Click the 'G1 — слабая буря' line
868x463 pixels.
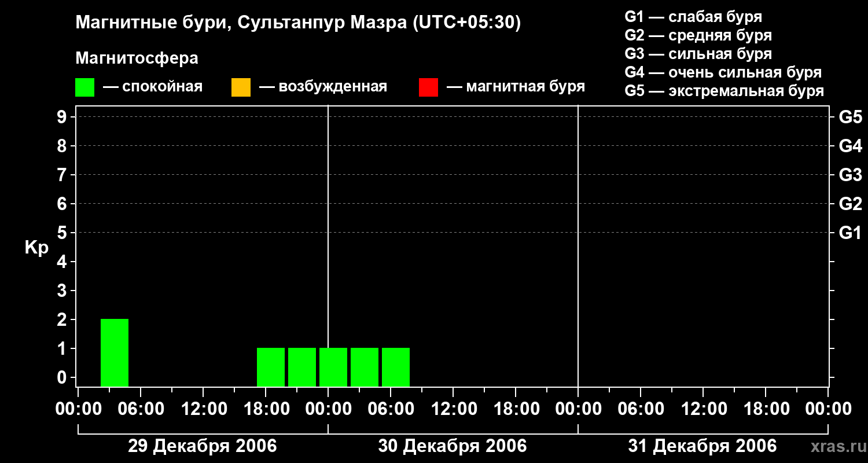point(693,17)
